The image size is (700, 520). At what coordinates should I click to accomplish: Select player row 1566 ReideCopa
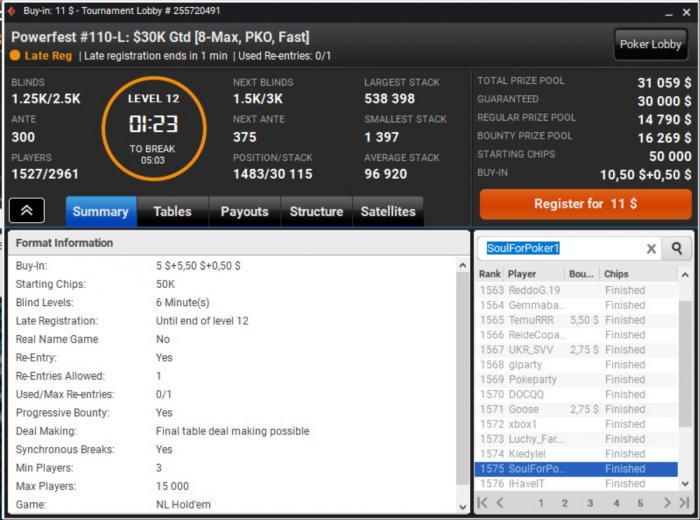(x=577, y=335)
